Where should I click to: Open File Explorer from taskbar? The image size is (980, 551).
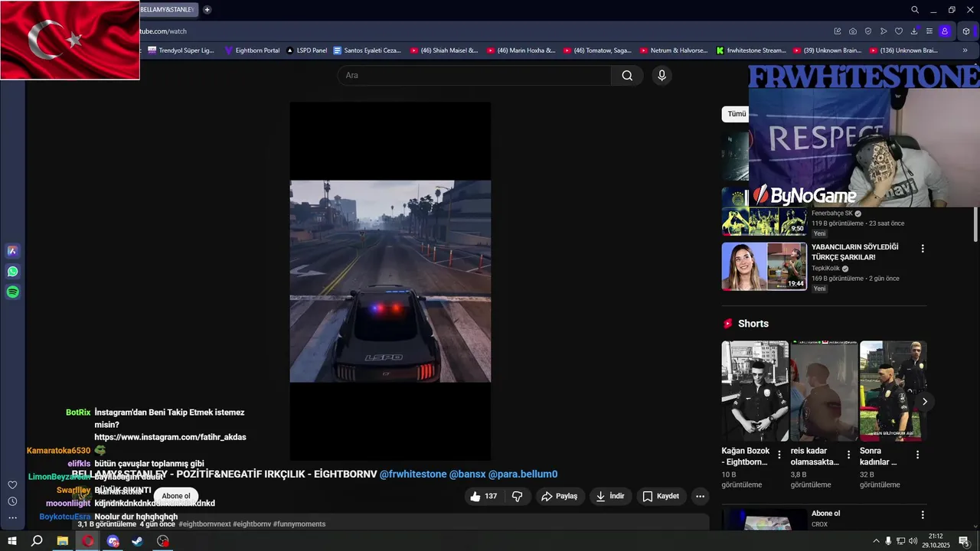coord(63,541)
